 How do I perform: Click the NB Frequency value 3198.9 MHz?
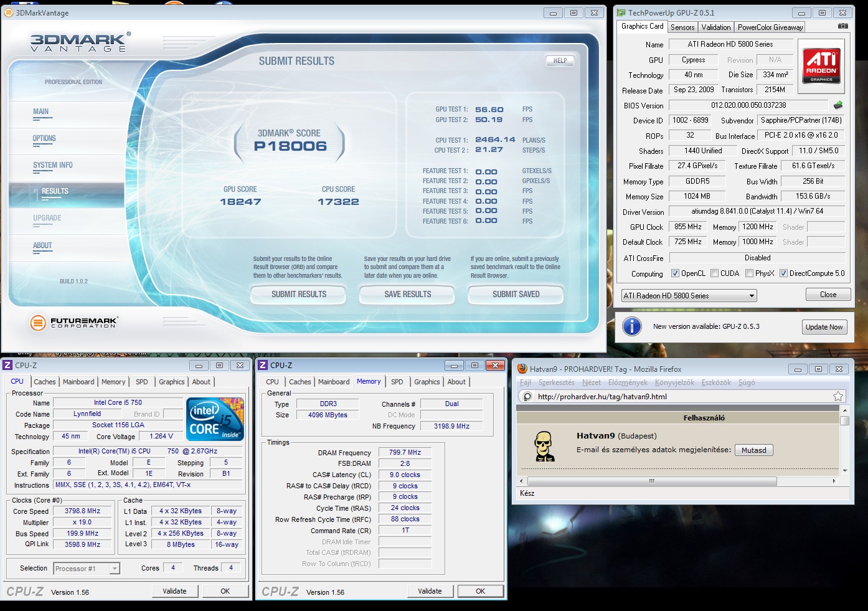(451, 426)
